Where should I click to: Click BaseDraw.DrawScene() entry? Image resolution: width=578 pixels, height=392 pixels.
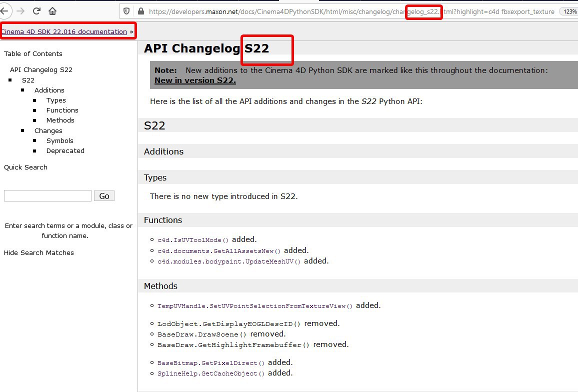202,334
